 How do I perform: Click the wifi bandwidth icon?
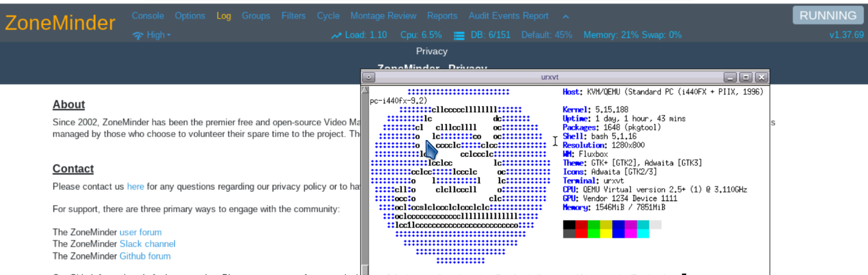pyautogui.click(x=138, y=35)
